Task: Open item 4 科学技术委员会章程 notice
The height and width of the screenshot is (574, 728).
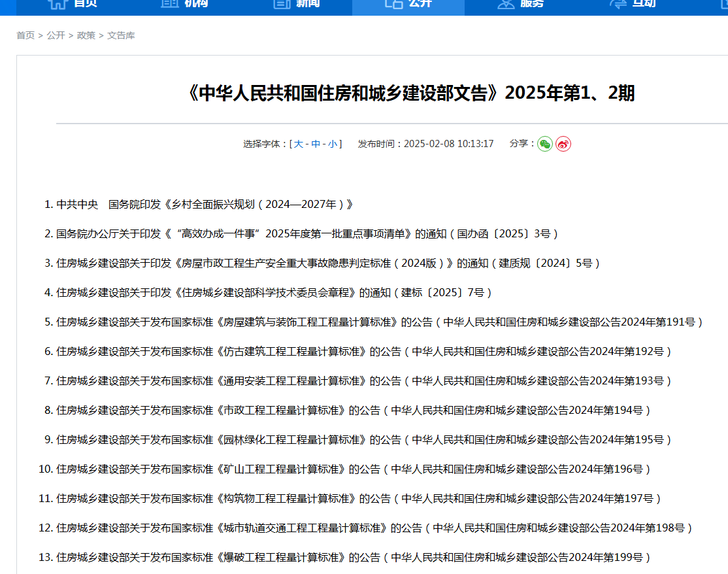Action: [274, 293]
